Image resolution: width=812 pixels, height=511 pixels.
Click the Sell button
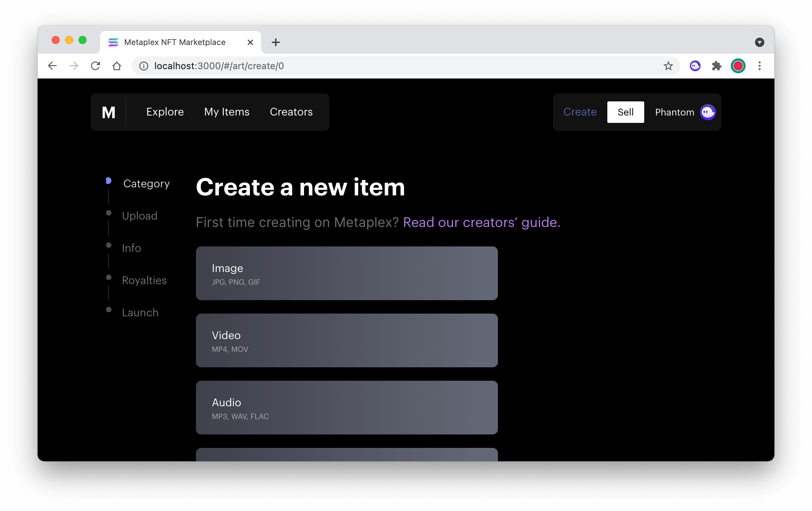coord(625,112)
